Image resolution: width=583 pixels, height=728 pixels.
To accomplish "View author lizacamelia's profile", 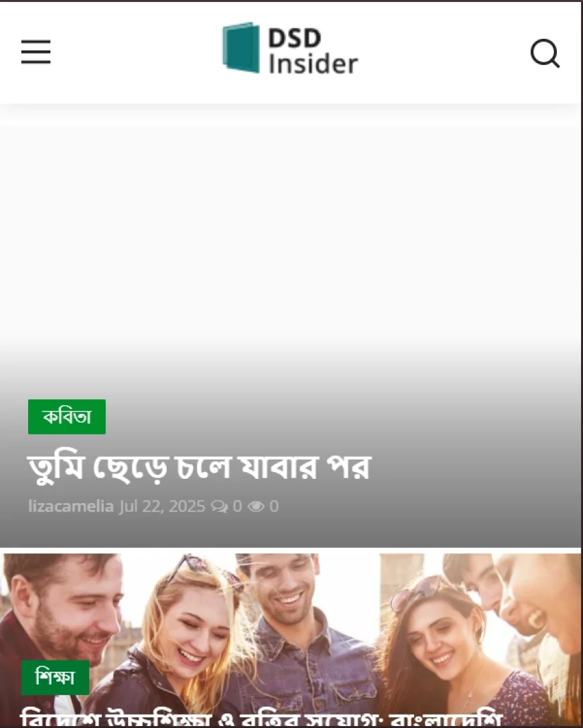I will point(70,506).
